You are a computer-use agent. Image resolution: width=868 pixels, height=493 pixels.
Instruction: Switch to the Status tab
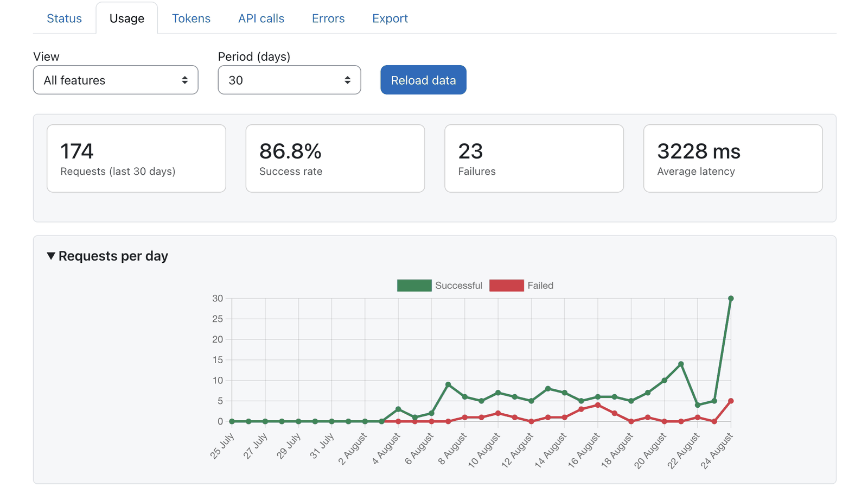click(64, 18)
